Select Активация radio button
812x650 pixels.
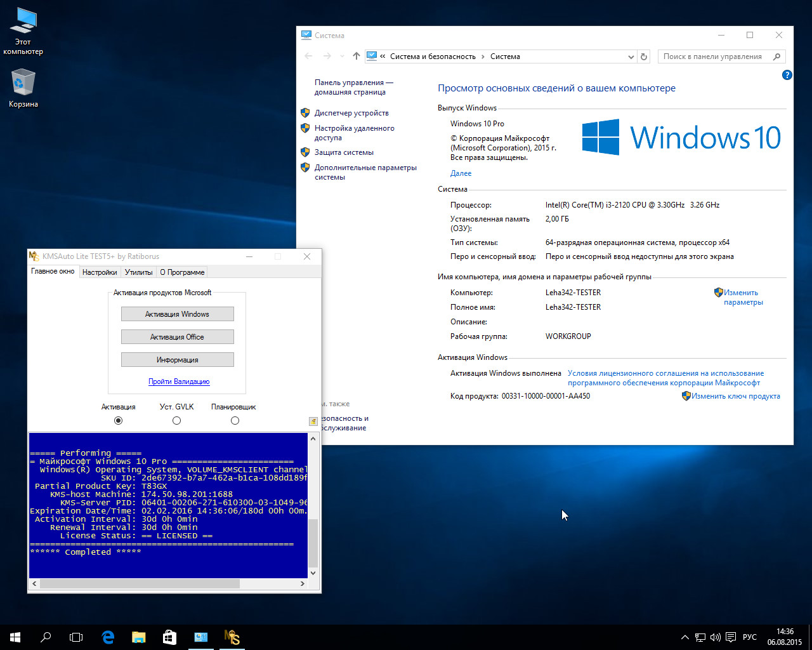click(118, 421)
